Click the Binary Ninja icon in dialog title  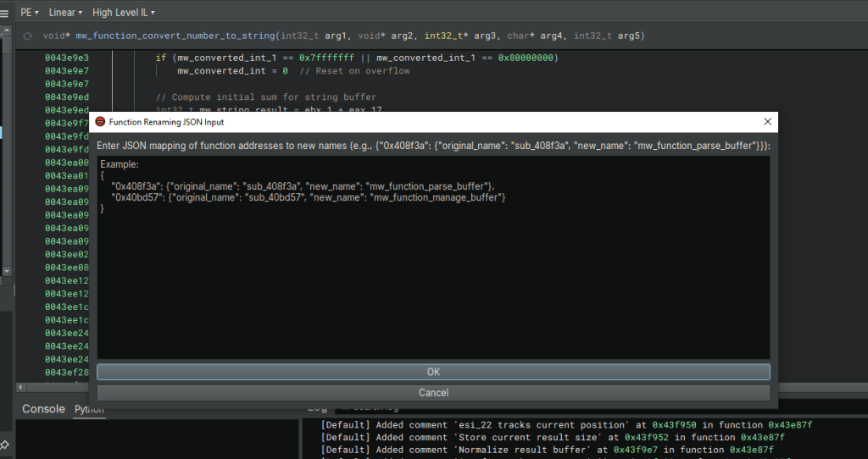click(100, 123)
